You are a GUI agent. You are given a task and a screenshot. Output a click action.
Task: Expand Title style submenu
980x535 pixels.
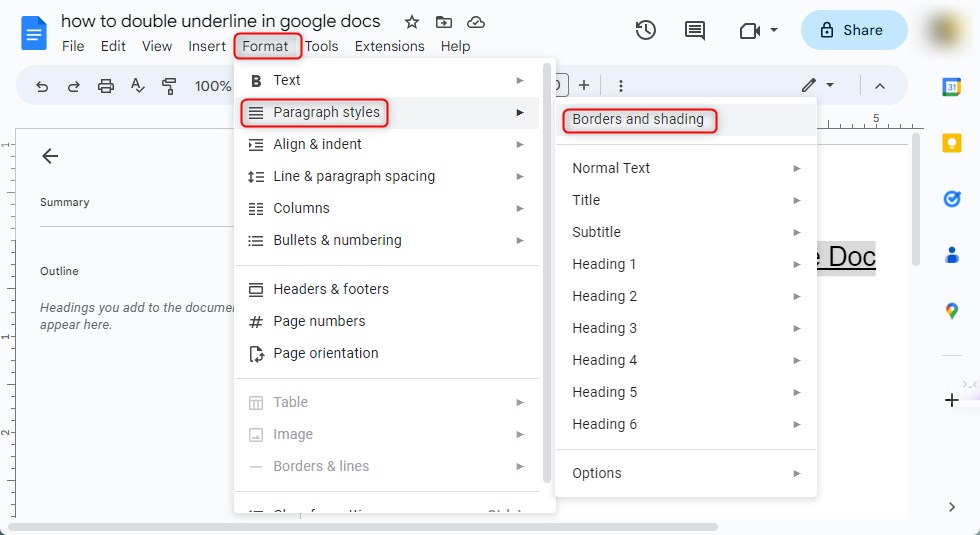(x=686, y=200)
